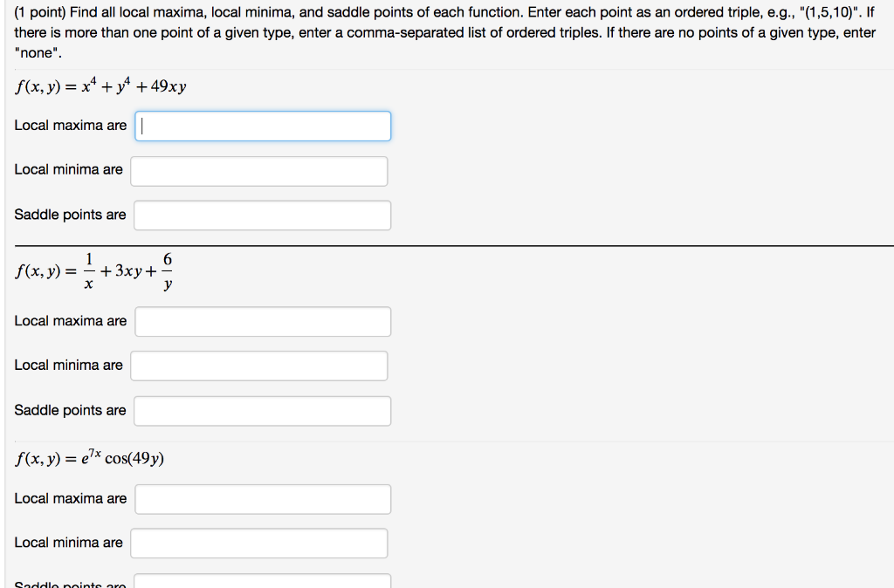Click the first 'Local maxima are' label
The width and height of the screenshot is (894, 588).
[69, 126]
